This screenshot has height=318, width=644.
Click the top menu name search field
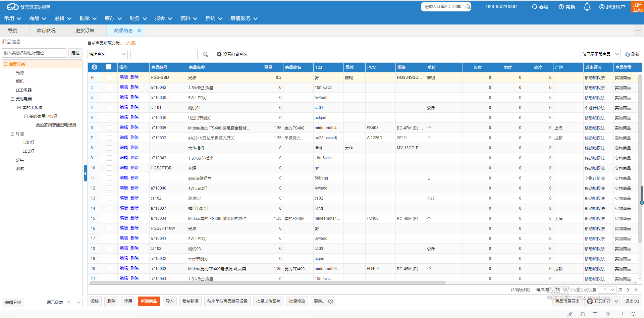point(443,7)
